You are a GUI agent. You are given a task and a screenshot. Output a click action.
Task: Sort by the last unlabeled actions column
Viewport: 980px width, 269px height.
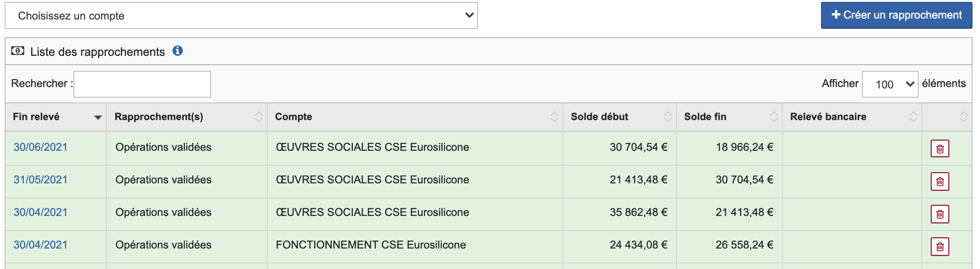coord(963,117)
